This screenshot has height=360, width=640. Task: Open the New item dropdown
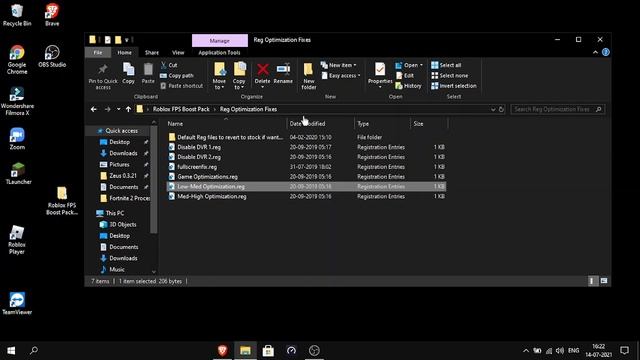point(338,65)
